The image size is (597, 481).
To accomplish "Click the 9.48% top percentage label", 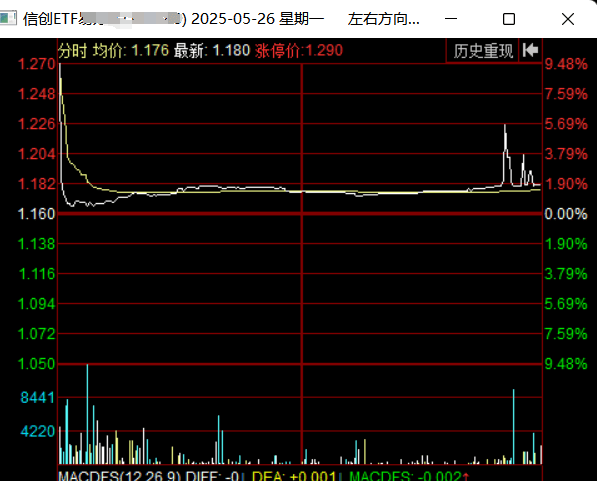I will 566,64.
